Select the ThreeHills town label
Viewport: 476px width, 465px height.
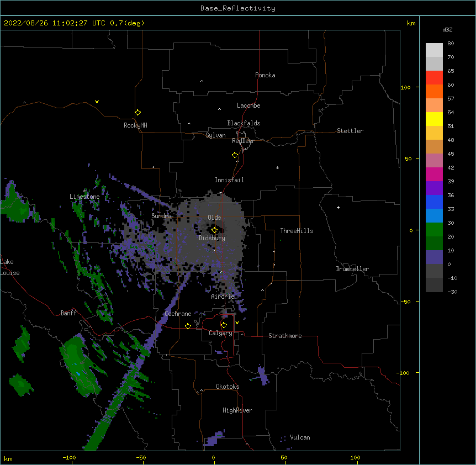pyautogui.click(x=297, y=231)
